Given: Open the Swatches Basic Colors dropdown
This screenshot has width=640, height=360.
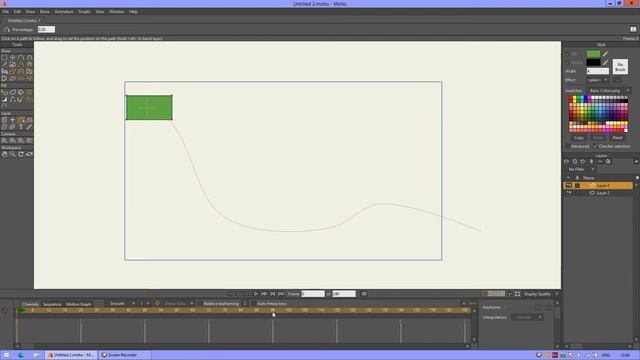Looking at the screenshot, I should click(x=608, y=91).
